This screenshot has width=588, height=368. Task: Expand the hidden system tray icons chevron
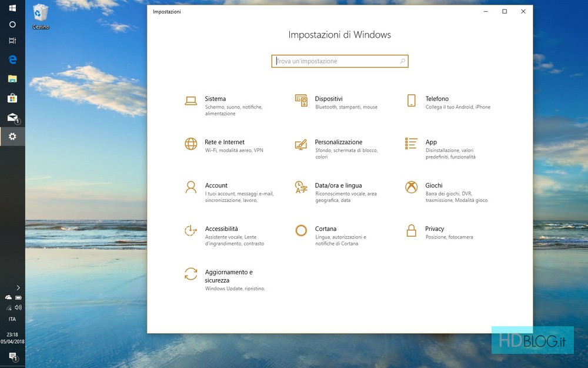point(18,287)
